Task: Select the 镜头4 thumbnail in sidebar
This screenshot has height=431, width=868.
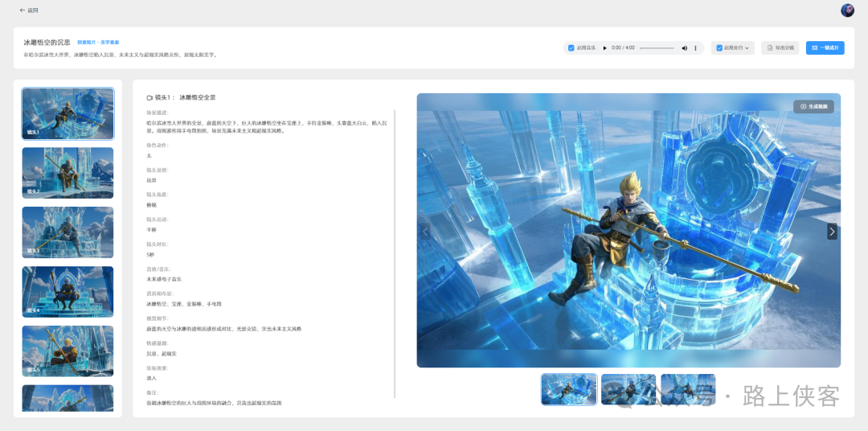Action: pyautogui.click(x=68, y=291)
